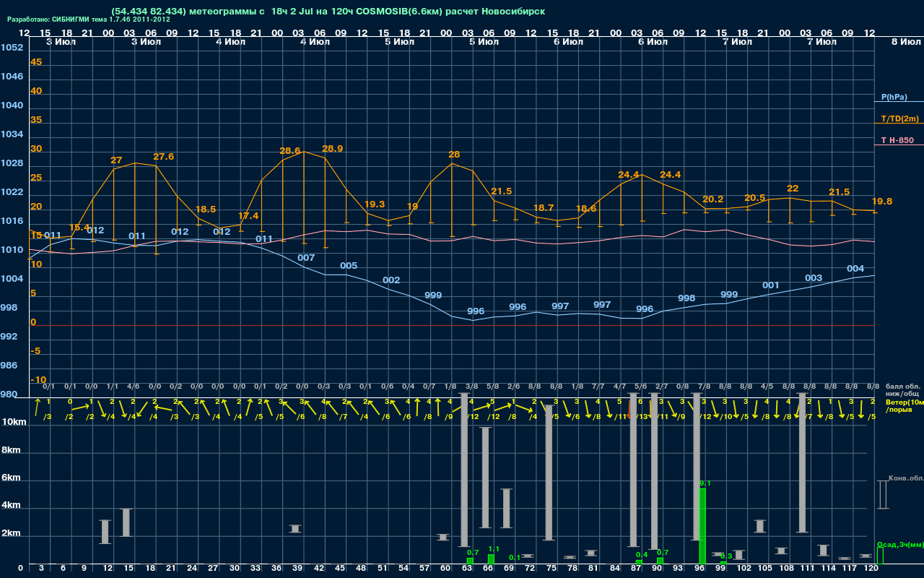Click the 10km height axis label

point(14,421)
